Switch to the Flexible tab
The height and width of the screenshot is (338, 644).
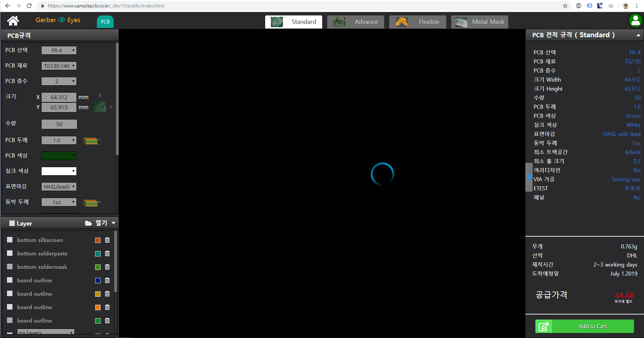(418, 22)
